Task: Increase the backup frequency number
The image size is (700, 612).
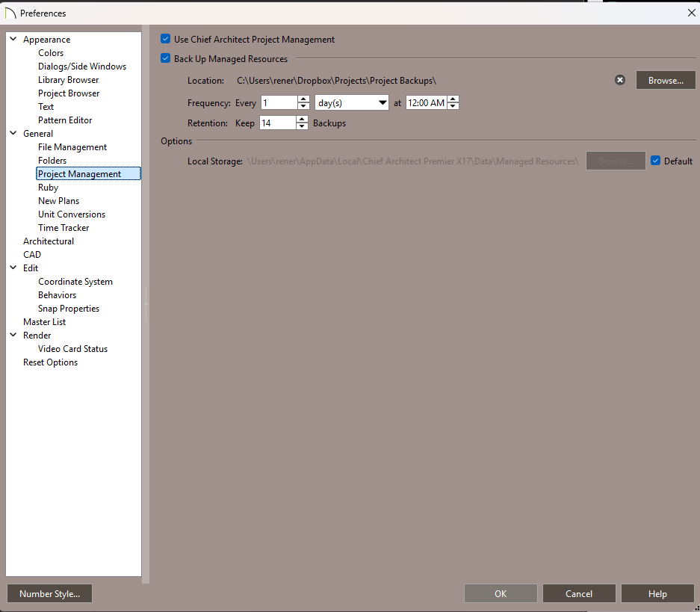Action: tap(303, 99)
